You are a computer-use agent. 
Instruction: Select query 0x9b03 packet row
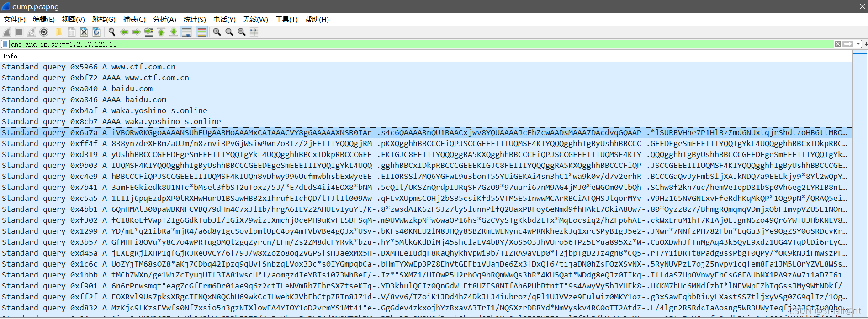click(426, 165)
